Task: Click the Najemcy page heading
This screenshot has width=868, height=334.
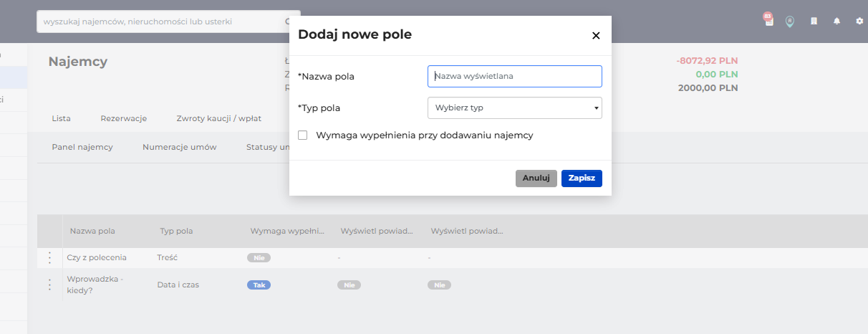Action: tap(78, 62)
